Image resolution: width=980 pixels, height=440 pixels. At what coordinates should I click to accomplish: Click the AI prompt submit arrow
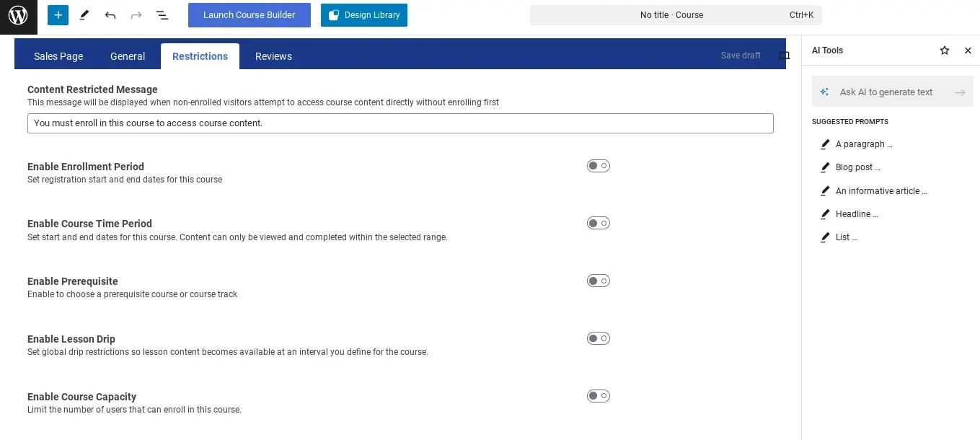(960, 92)
